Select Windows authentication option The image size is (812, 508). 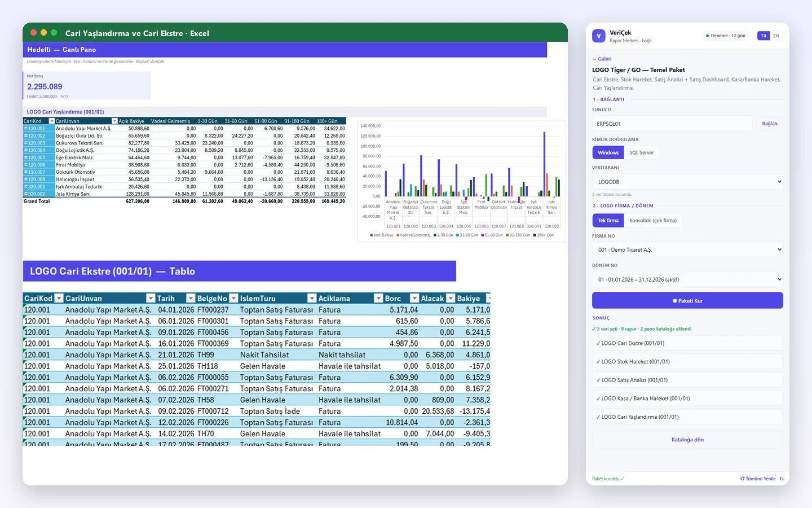[x=608, y=152]
